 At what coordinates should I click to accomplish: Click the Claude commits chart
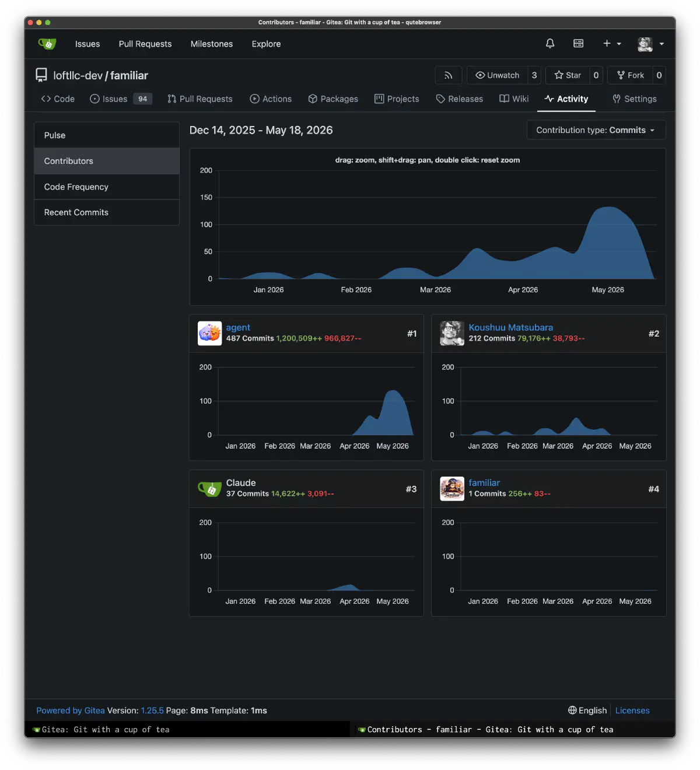307,562
